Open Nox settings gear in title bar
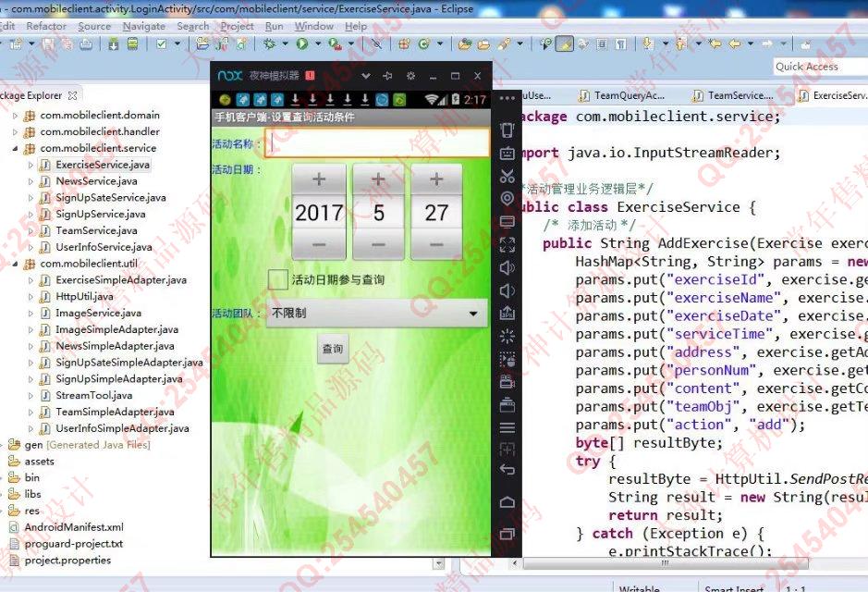This screenshot has width=868, height=592. click(x=410, y=76)
